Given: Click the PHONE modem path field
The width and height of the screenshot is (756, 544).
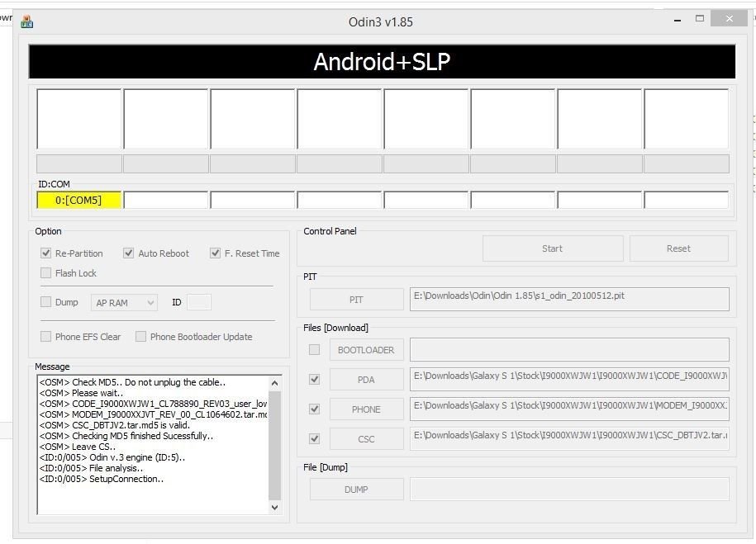Looking at the screenshot, I should click(569, 409).
